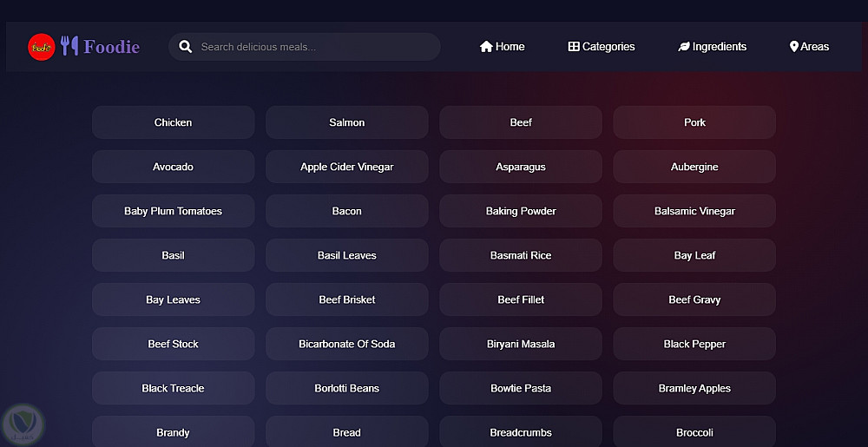Pick the Basmati Rice ingredient
The image size is (868, 447).
point(521,255)
